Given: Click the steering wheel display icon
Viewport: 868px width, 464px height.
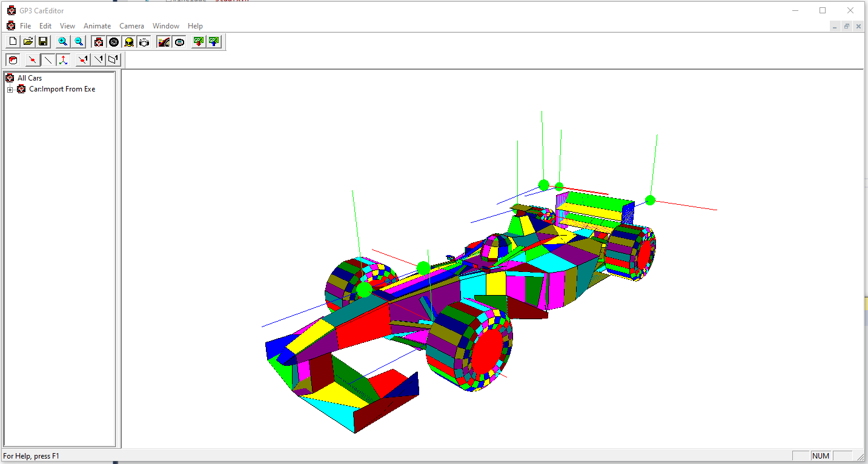Looking at the screenshot, I should click(x=179, y=41).
